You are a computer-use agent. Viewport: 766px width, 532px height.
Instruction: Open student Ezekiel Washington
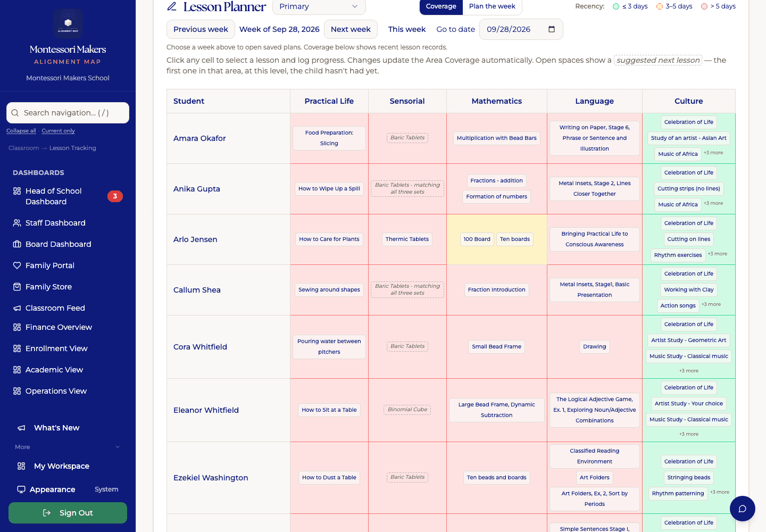(211, 478)
